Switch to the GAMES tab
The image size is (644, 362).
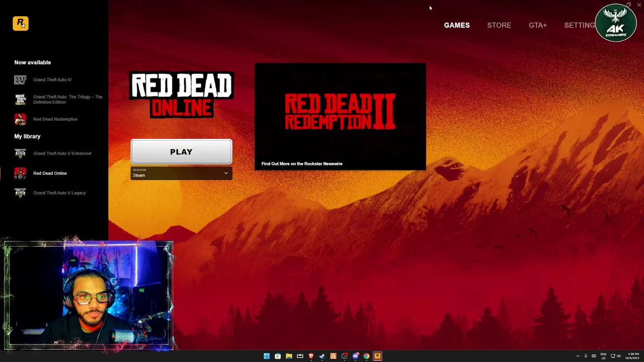click(457, 25)
